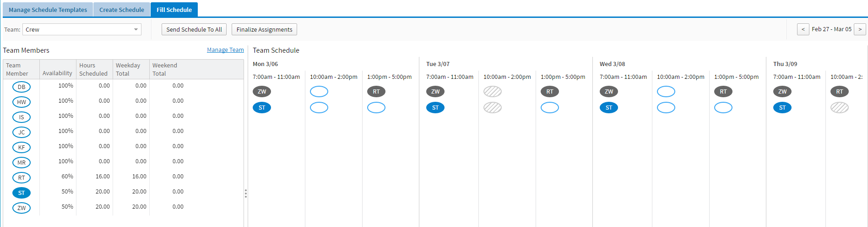Click the MR team member badge
Viewport: 868px width, 227px height.
pos(22,162)
